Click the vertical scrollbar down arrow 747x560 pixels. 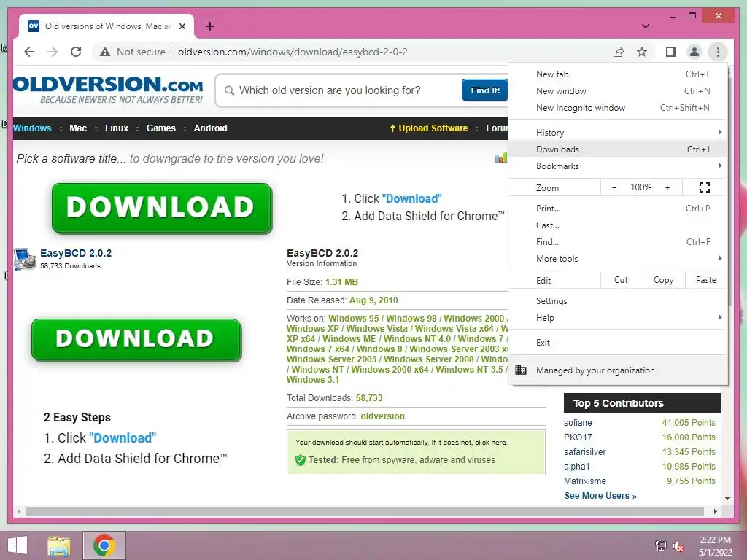tap(727, 499)
